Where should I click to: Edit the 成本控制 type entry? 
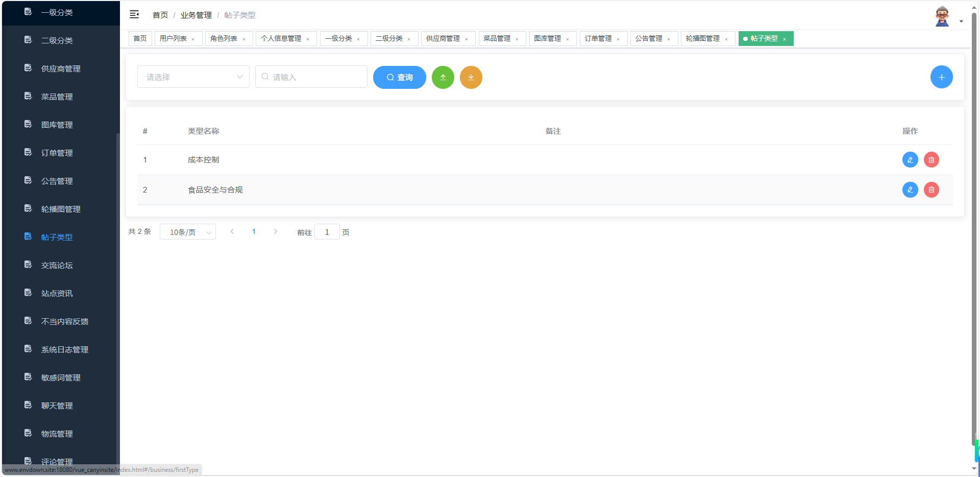[x=910, y=159]
